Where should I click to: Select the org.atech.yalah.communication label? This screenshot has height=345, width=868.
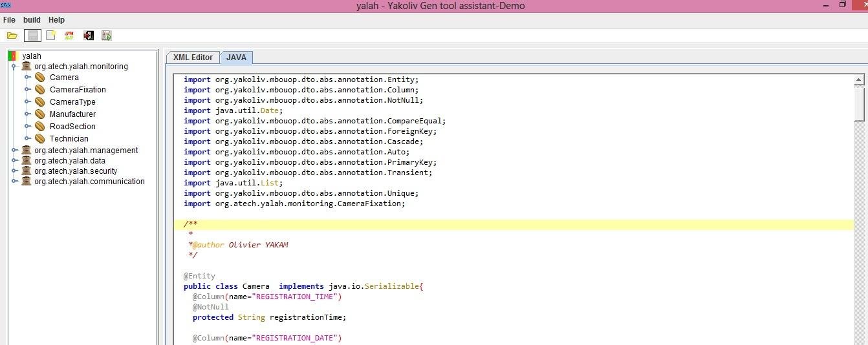(x=89, y=182)
